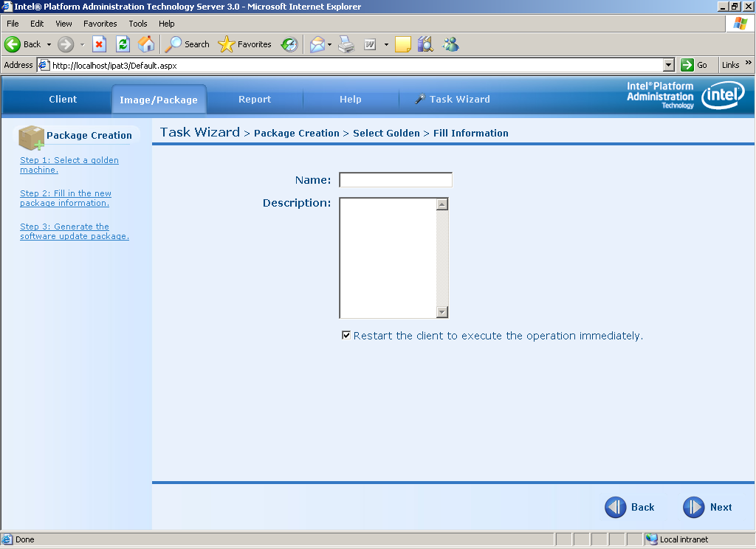Screen dimensions: 756x549
Task: Click the round Back arrow icon in wizard
Action: 616,507
